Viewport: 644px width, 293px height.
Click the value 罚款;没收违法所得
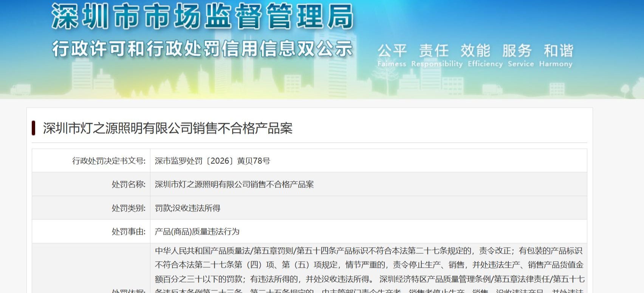point(187,208)
